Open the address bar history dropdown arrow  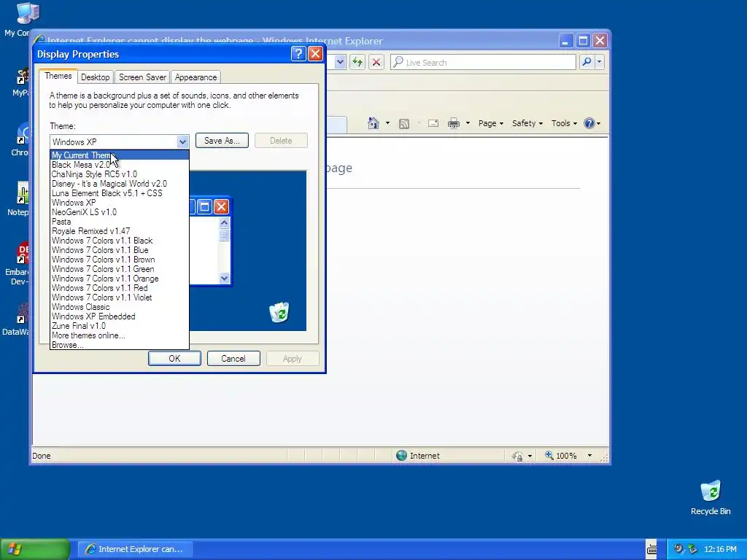coord(340,62)
